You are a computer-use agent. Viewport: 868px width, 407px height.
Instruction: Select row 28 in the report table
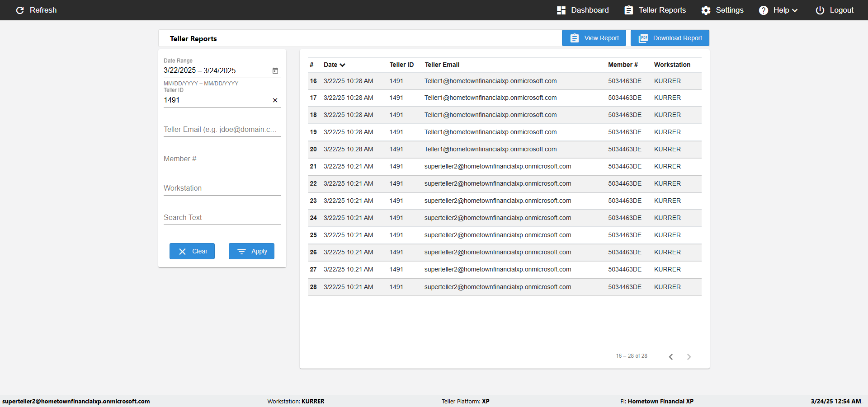coord(505,287)
